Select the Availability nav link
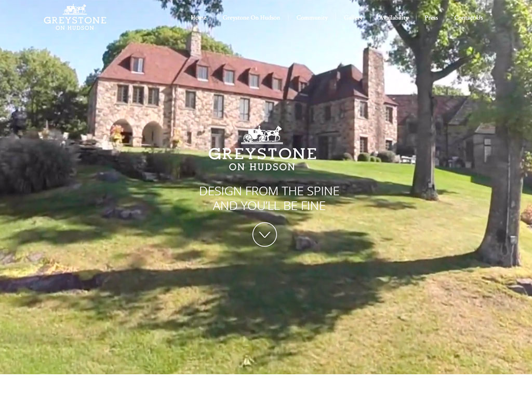The width and height of the screenshot is (532, 399). pyautogui.click(x=394, y=18)
